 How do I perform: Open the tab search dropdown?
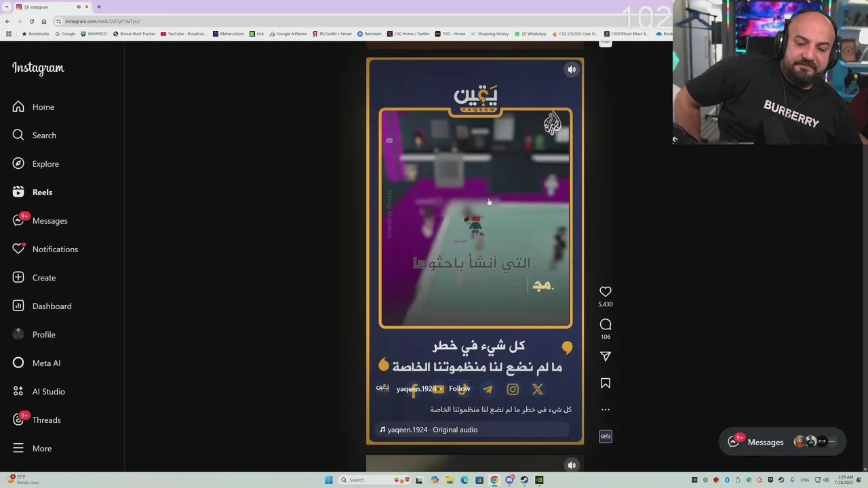click(x=7, y=7)
